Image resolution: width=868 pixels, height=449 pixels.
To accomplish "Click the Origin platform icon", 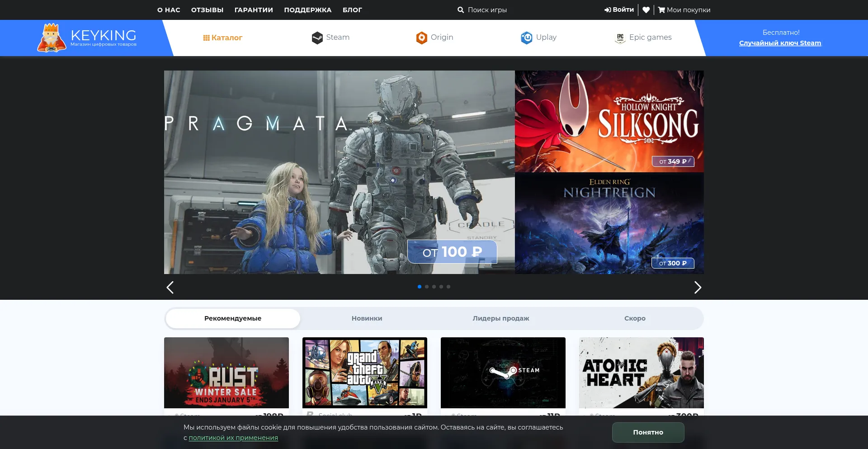I will [422, 38].
